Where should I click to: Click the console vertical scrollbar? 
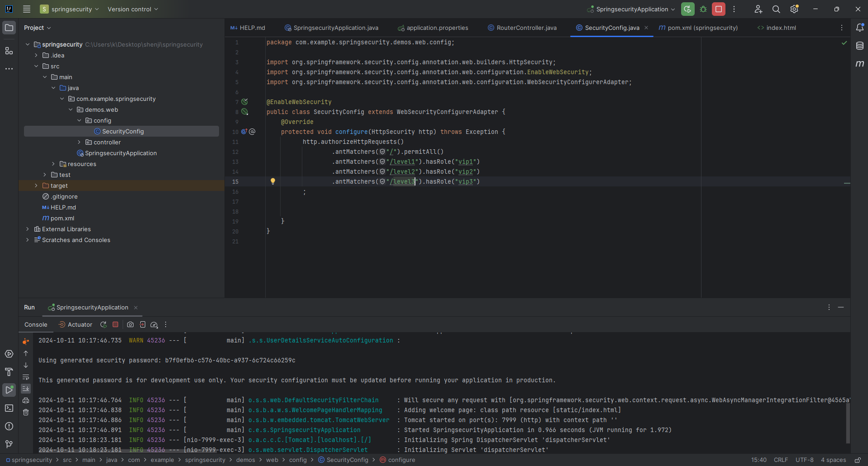click(x=848, y=422)
